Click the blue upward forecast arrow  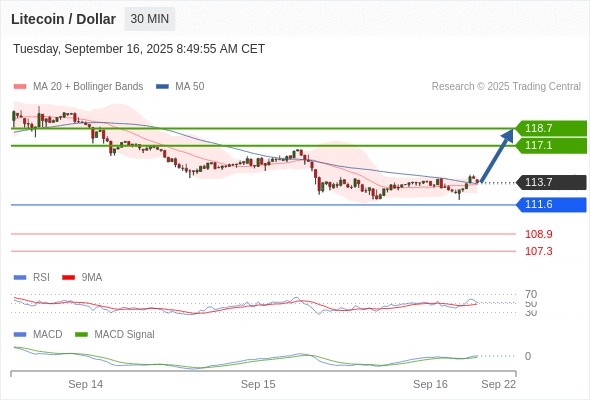(x=497, y=156)
